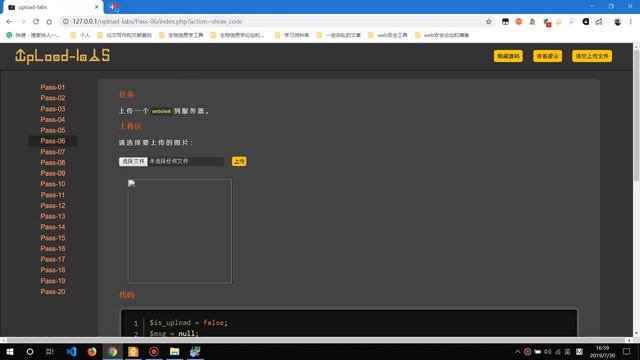Open Pass-16 in the sidebar

53,248
